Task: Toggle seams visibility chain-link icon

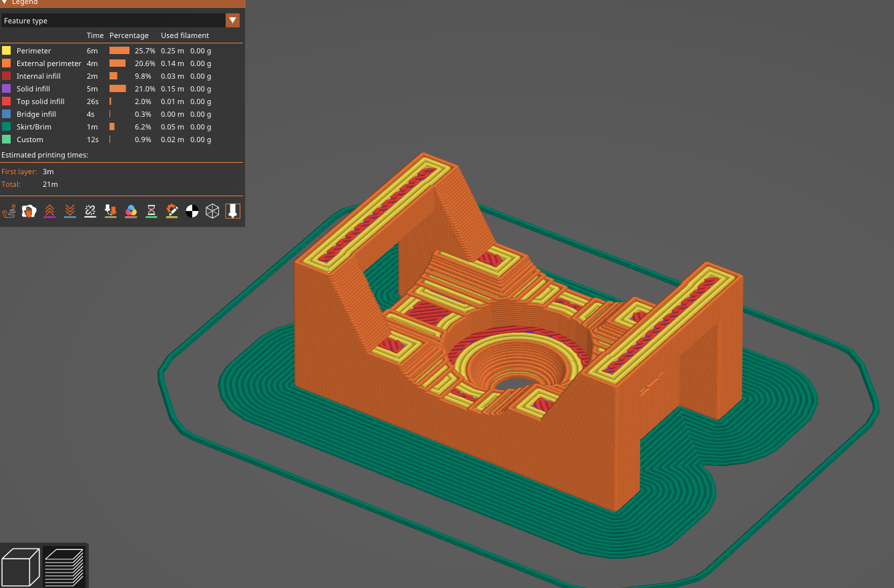Action: (x=90, y=212)
